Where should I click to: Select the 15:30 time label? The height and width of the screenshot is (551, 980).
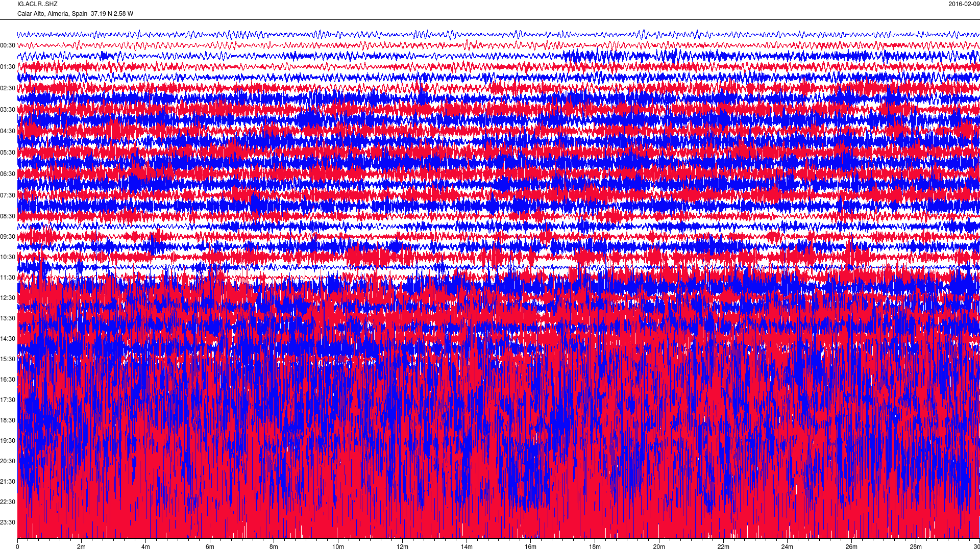coord(8,359)
